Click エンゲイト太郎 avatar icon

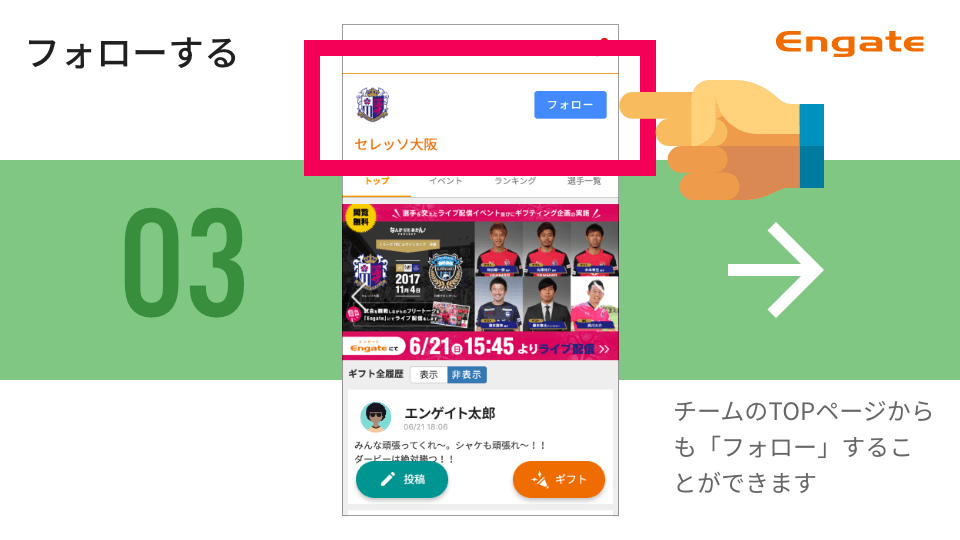click(x=376, y=418)
